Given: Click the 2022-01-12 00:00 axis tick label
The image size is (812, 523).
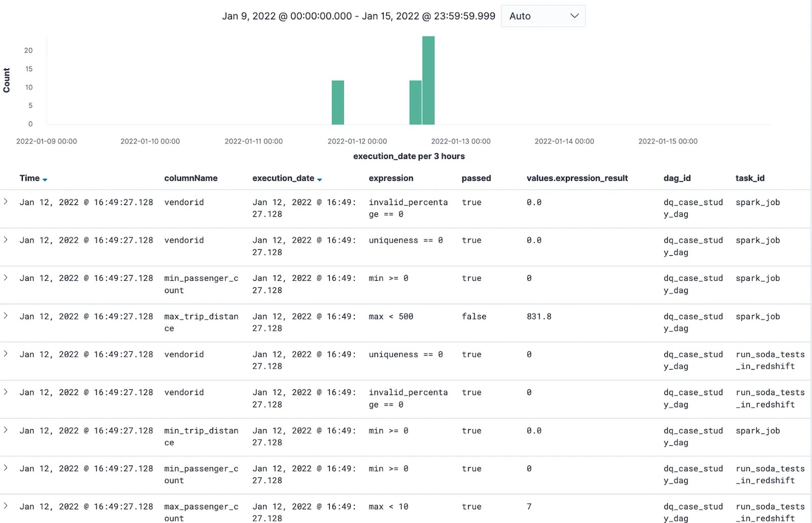Looking at the screenshot, I should (357, 141).
